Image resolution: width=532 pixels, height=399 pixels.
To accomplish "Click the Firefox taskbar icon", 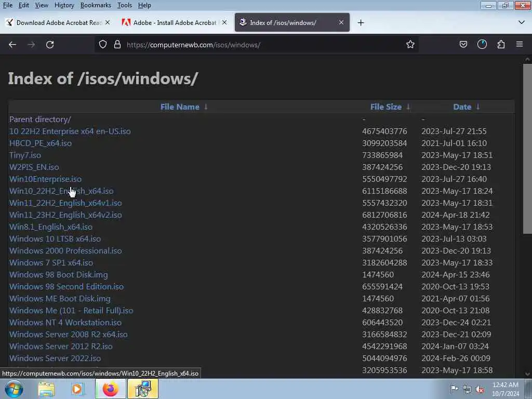I will coord(110,389).
